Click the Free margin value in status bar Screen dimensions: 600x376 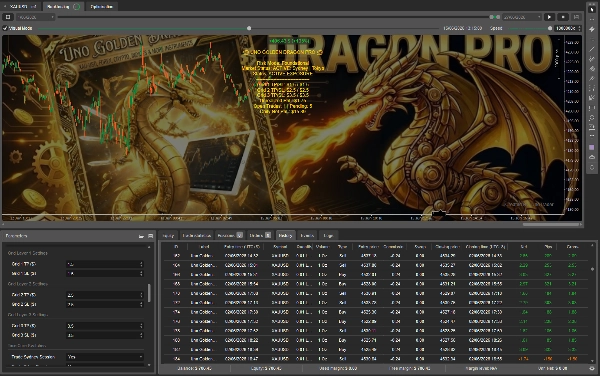pyautogui.click(x=409, y=368)
